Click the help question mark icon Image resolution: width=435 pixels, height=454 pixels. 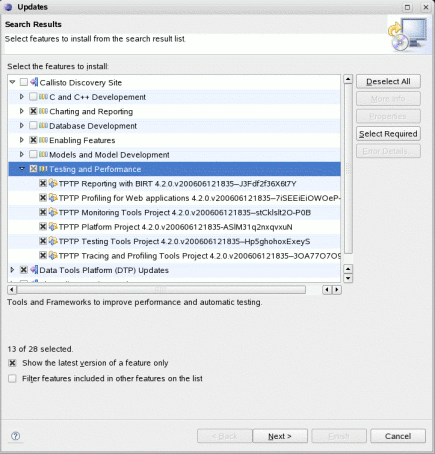16,436
